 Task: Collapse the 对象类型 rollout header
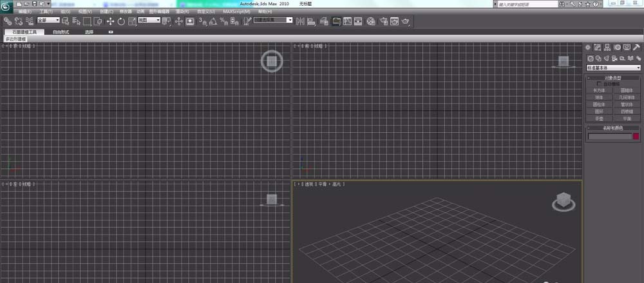click(613, 78)
